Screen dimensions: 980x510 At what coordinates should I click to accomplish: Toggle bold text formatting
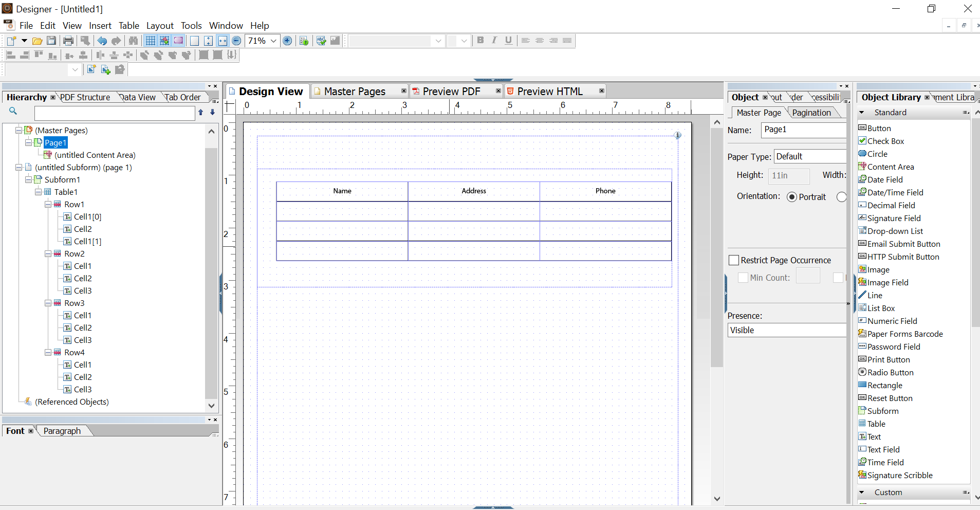[x=480, y=40]
